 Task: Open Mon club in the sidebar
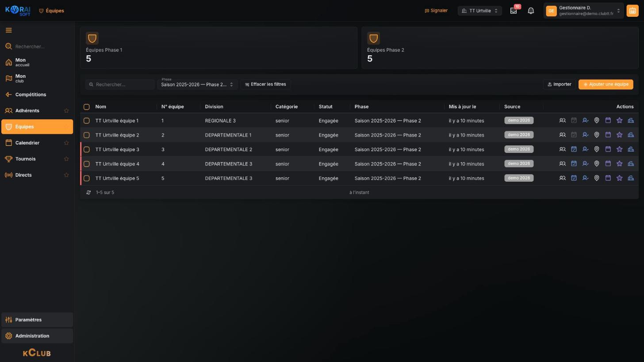click(x=37, y=79)
